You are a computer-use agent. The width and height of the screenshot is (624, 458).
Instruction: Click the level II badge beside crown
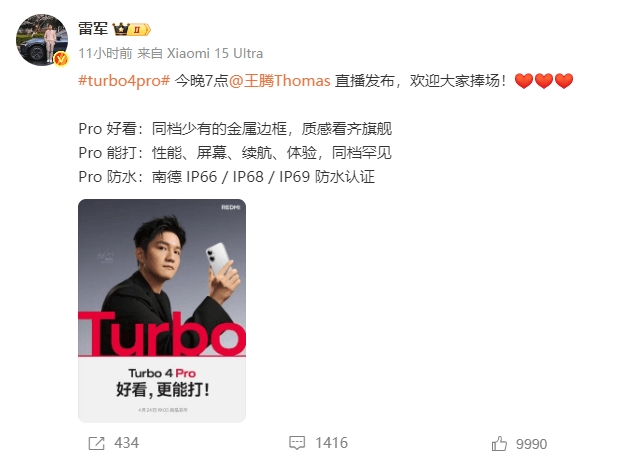pos(139,30)
